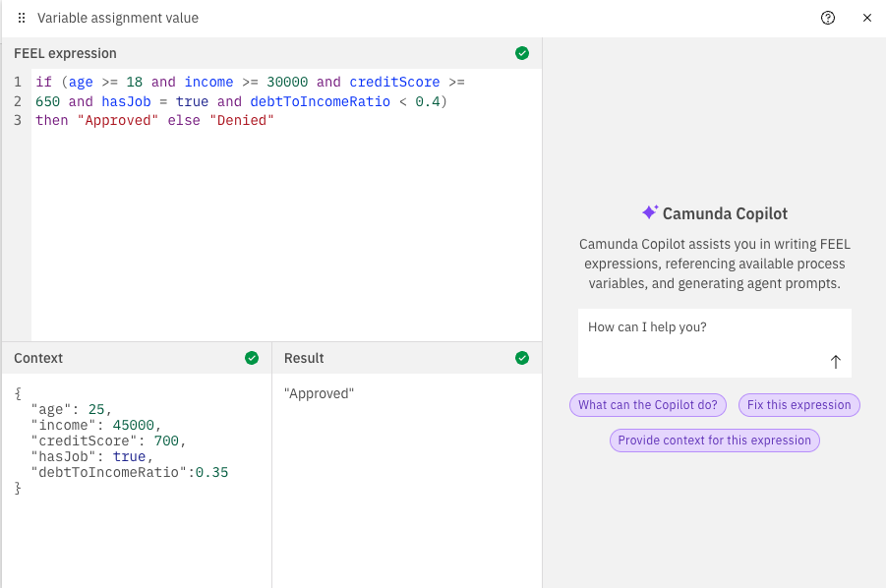Click 'What can the Copilot do?' suggestion
This screenshot has width=886, height=588.
[648, 405]
